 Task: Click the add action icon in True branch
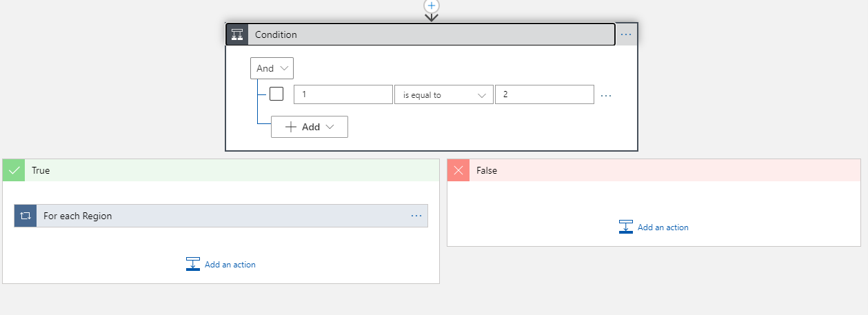[193, 264]
